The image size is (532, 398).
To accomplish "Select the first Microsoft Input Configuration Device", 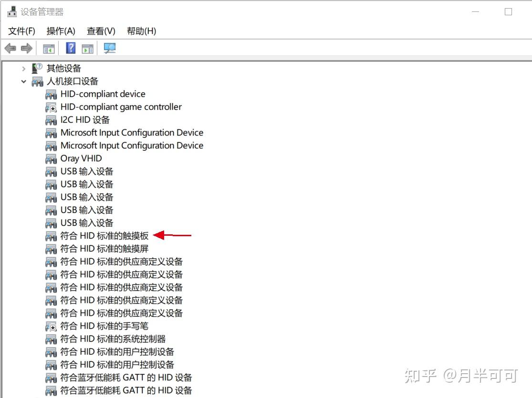I will (132, 133).
